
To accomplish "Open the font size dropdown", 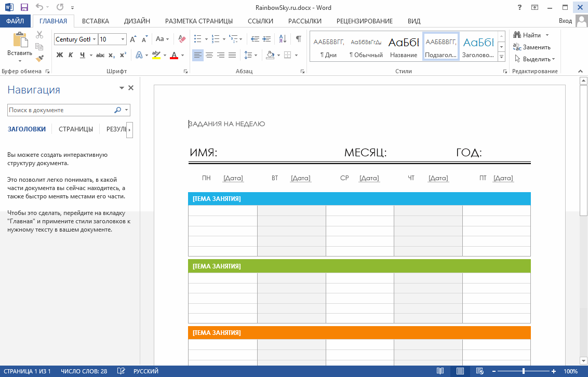I will 123,39.
